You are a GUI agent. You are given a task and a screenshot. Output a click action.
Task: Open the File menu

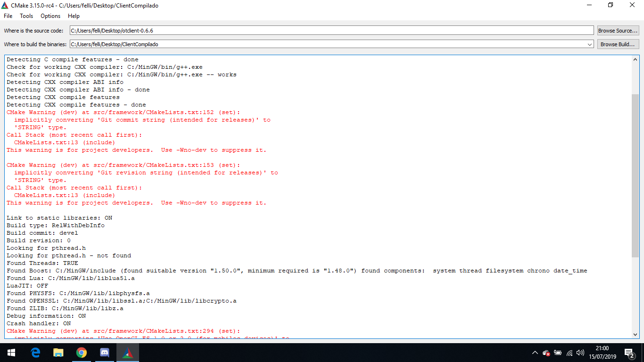pyautogui.click(x=8, y=16)
